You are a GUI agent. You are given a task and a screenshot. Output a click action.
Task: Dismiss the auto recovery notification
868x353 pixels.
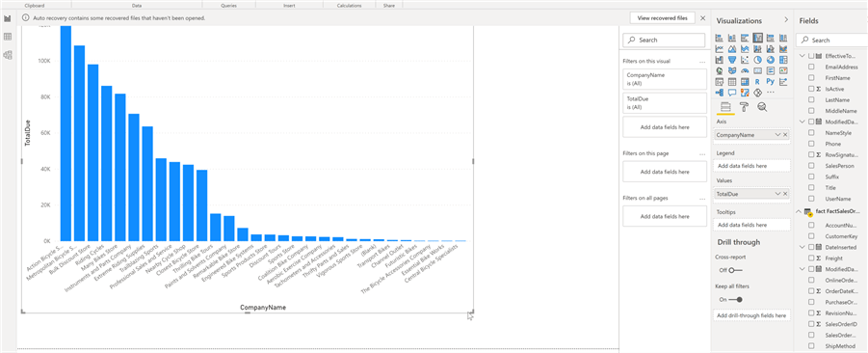click(702, 17)
